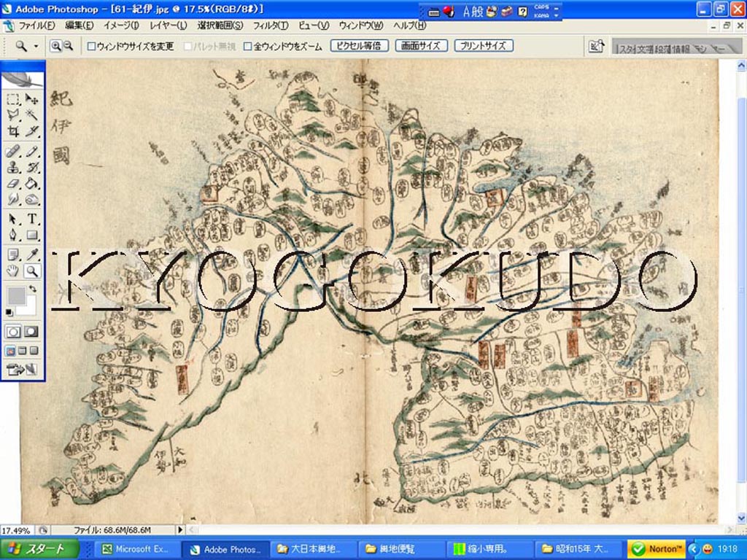Jump to ImageReady from toolbox

[23, 369]
